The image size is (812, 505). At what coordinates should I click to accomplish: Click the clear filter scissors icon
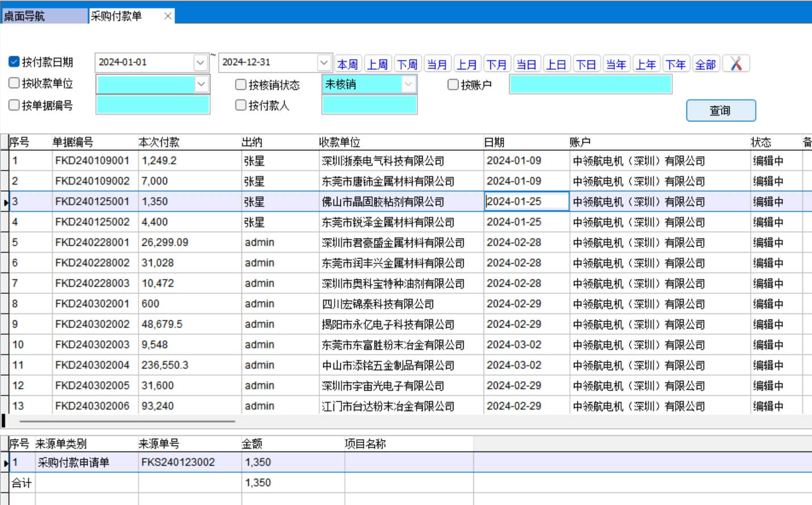[x=736, y=64]
